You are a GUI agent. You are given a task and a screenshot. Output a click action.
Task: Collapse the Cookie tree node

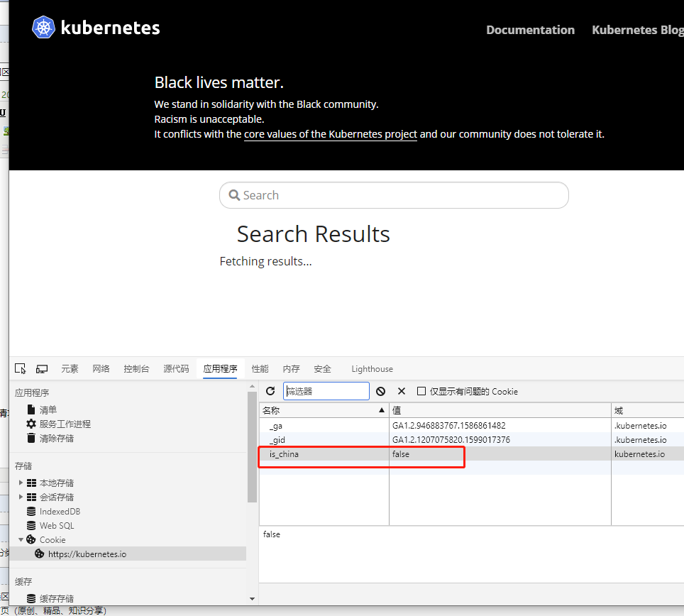click(x=21, y=539)
